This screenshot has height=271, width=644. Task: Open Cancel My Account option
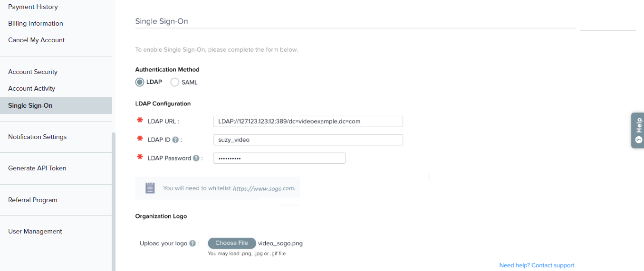coord(37,40)
